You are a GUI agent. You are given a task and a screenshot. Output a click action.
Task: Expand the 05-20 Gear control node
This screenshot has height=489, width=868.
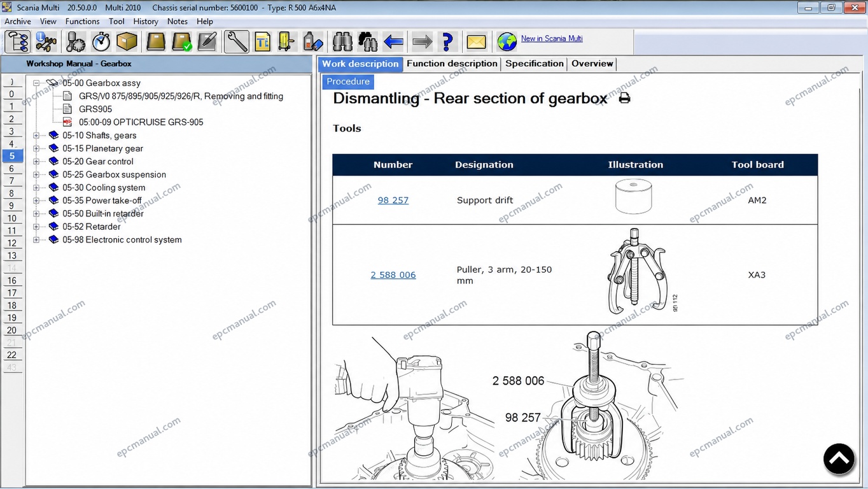click(x=36, y=161)
